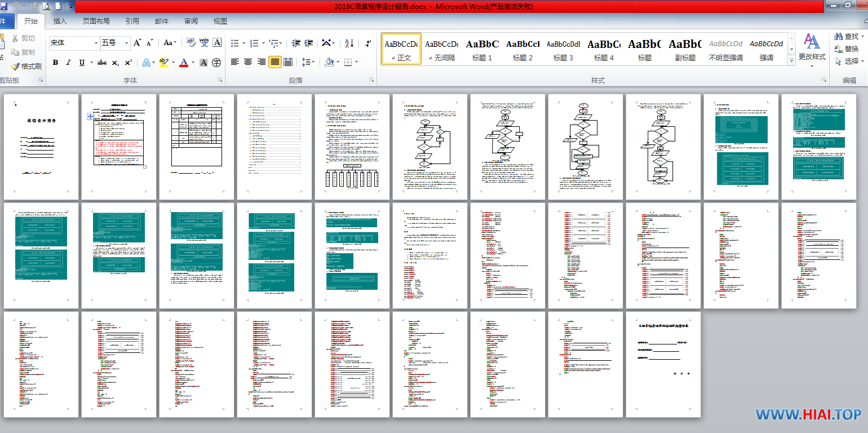Screen dimensions: 868x433
Task: Apply bold formatting with the B icon
Action: click(x=55, y=63)
